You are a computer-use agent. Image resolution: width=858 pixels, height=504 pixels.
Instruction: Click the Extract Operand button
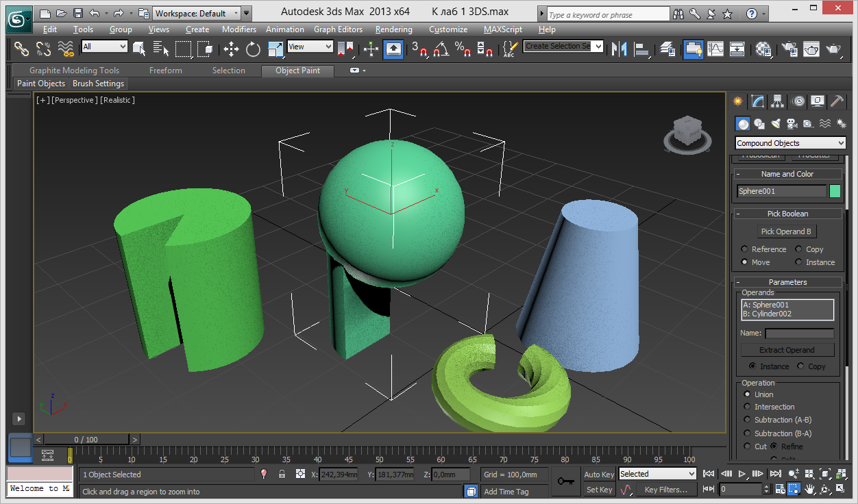coord(787,350)
